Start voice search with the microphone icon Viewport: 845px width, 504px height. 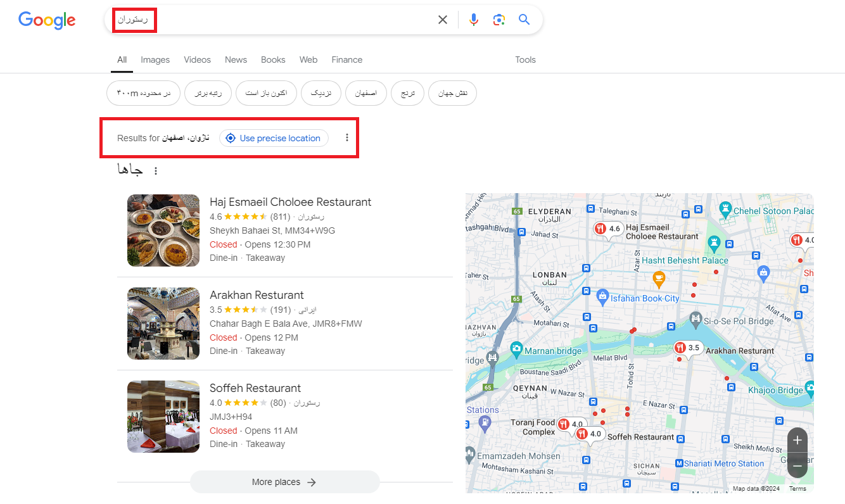click(x=474, y=20)
